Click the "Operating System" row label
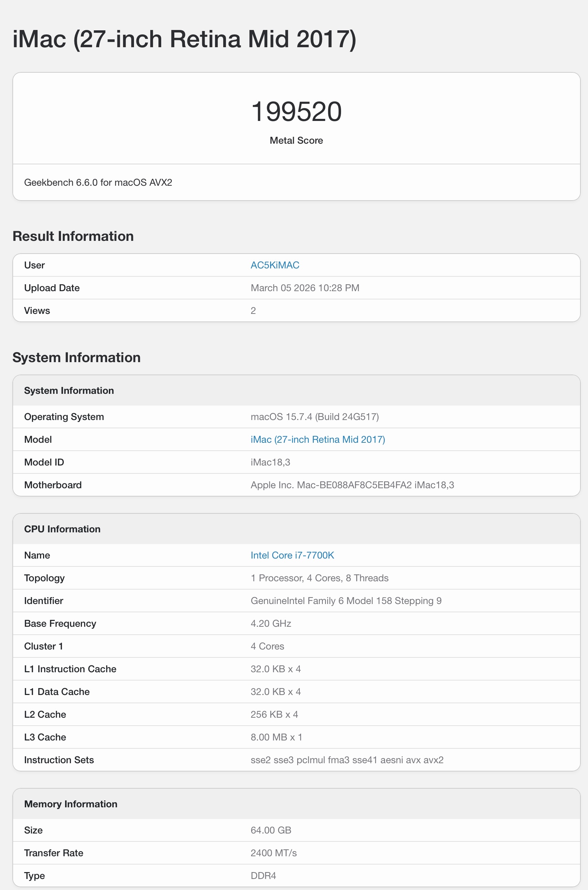The width and height of the screenshot is (588, 890). (x=64, y=417)
